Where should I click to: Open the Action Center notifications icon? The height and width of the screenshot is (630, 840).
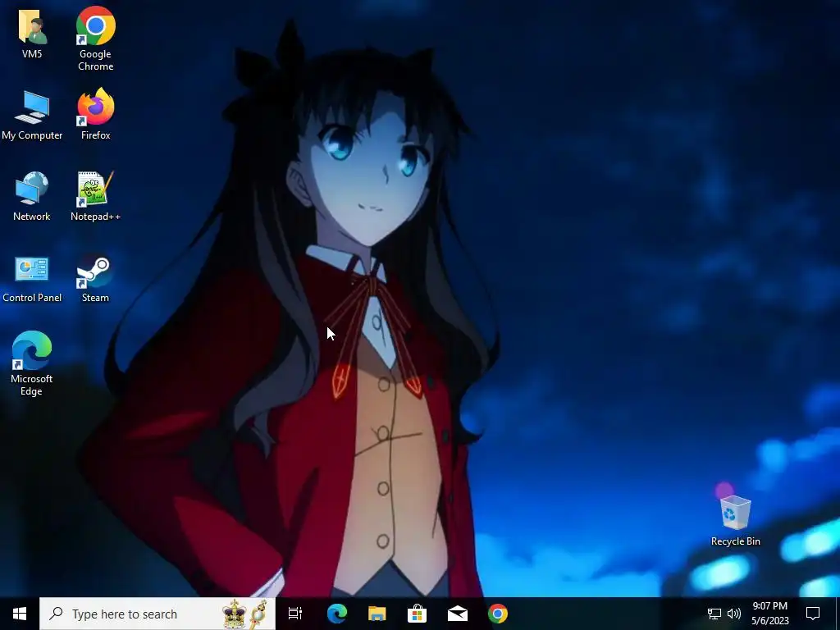point(813,614)
